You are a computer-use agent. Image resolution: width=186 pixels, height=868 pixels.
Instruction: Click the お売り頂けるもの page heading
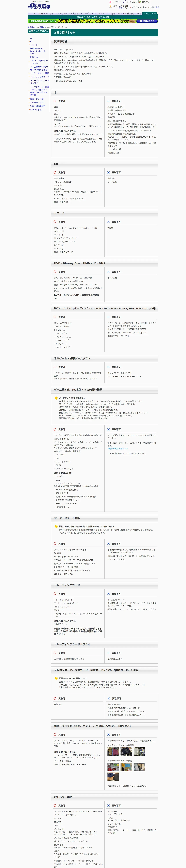pos(64,33)
